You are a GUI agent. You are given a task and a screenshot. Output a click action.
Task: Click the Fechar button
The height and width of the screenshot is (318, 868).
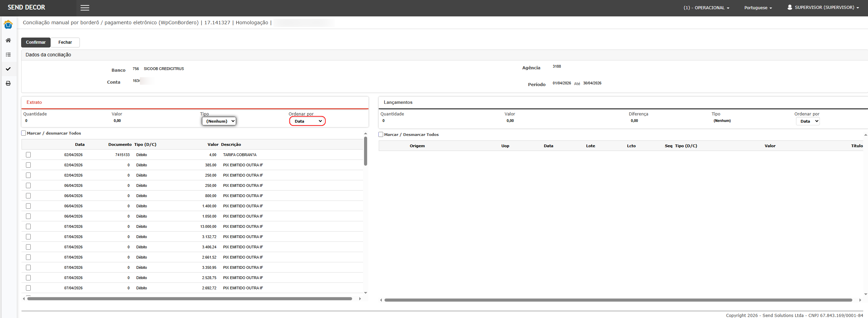click(x=65, y=42)
